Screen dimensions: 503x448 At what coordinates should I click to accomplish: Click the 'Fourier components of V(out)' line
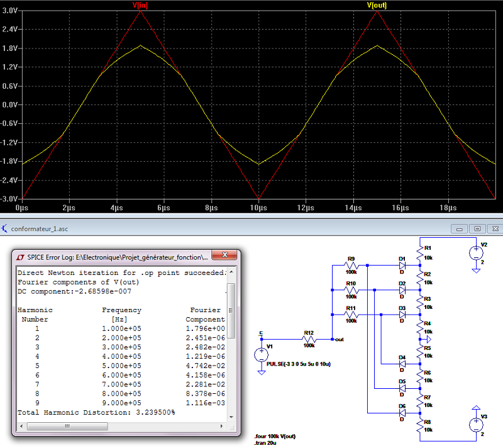(x=79, y=282)
